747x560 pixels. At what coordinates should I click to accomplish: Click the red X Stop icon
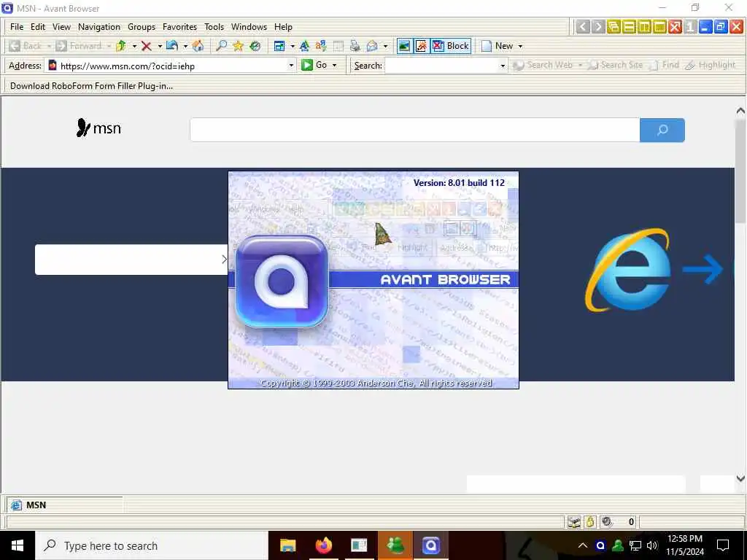click(146, 46)
